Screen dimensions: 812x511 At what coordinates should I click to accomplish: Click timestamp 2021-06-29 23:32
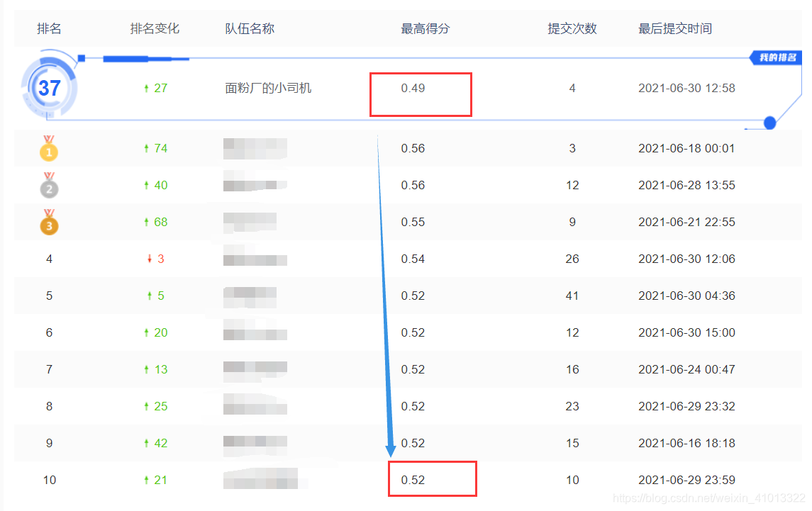click(x=686, y=406)
